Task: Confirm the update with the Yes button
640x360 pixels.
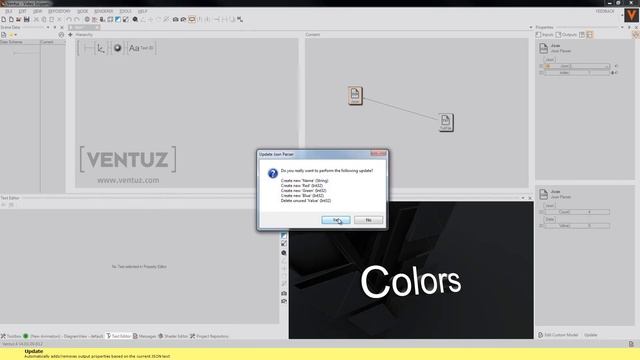Action: click(x=336, y=220)
